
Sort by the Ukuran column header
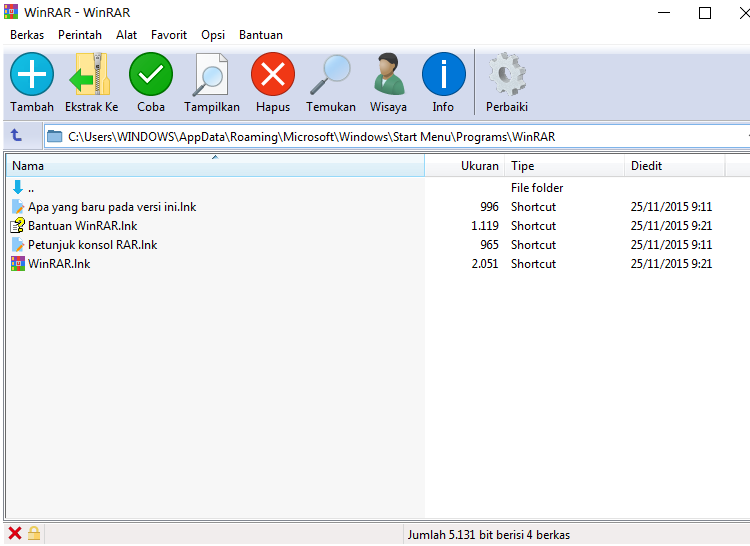pos(465,165)
